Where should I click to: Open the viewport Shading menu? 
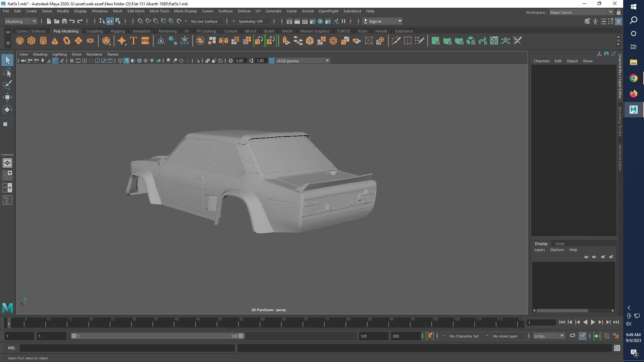pos(40,54)
